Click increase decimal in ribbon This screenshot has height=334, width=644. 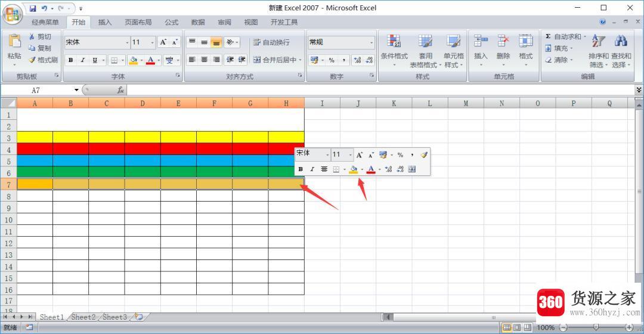point(357,60)
